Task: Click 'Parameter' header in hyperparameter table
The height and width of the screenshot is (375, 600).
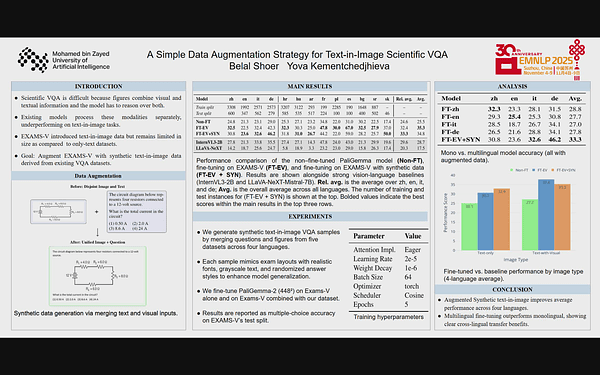Action: pyautogui.click(x=369, y=236)
